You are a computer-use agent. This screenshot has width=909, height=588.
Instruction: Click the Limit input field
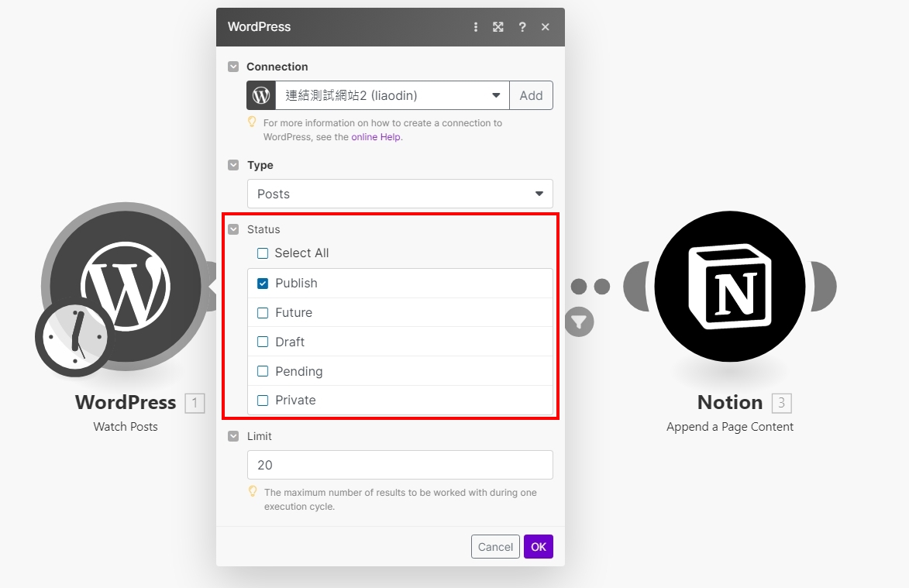point(400,465)
